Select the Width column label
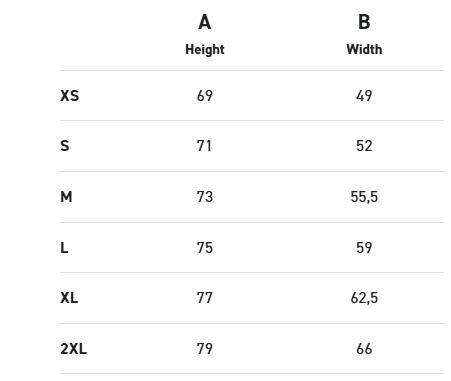 pyautogui.click(x=364, y=49)
